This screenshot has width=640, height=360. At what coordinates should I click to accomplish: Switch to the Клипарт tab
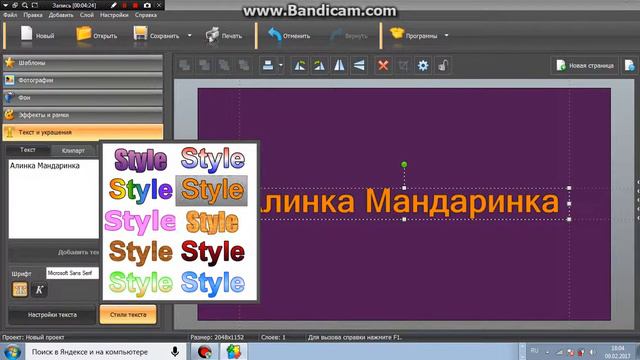point(73,151)
